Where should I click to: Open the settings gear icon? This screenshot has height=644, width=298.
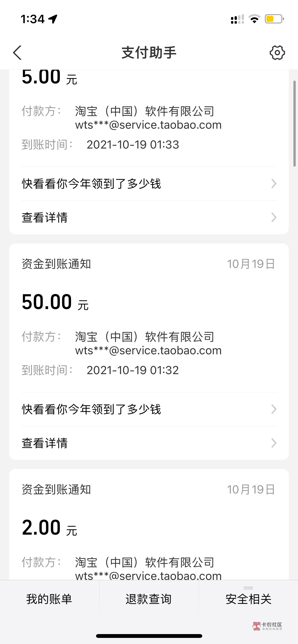click(x=277, y=53)
